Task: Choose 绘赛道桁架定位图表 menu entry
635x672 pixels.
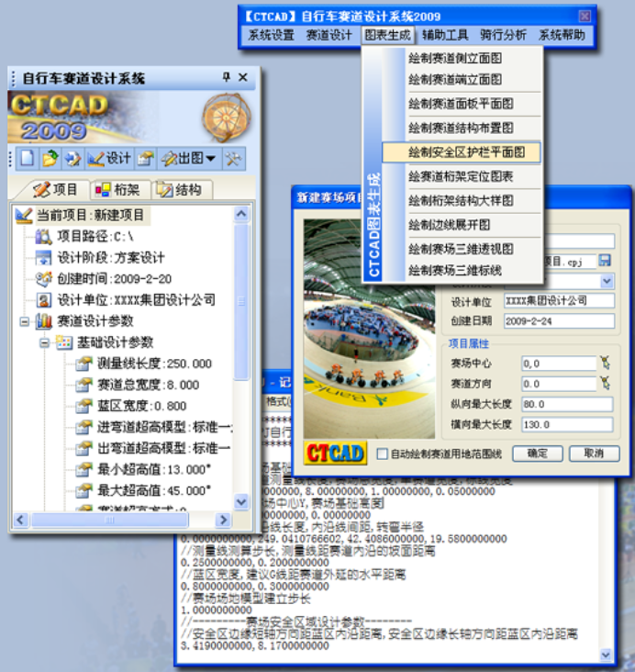Action: point(461,176)
